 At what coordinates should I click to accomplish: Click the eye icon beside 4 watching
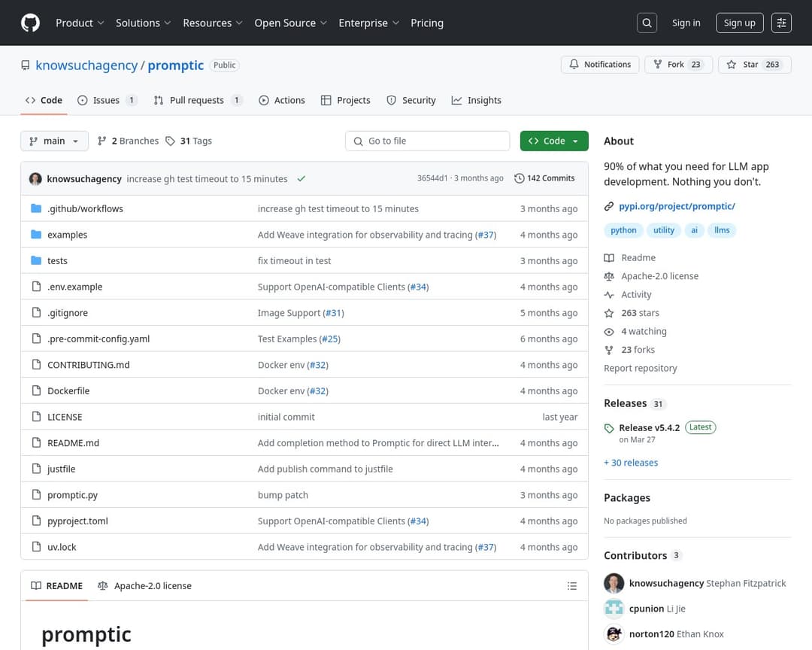(609, 332)
